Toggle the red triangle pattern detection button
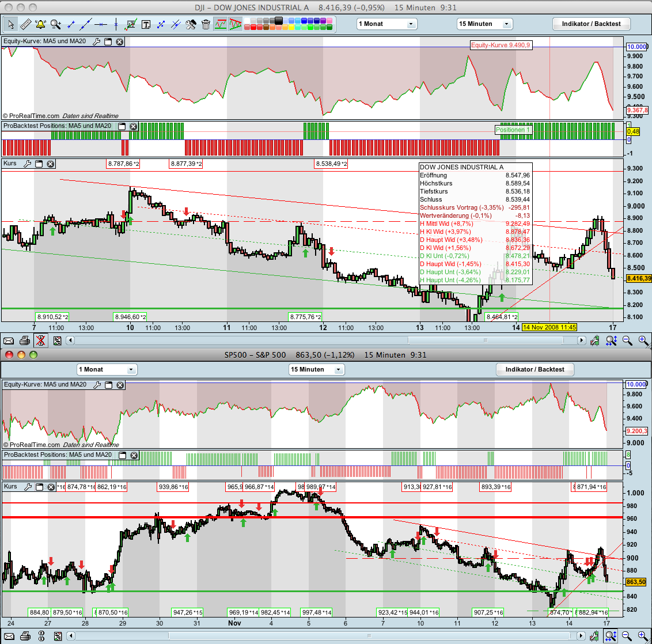Screen dimensions: 652x644 (x=236, y=24)
